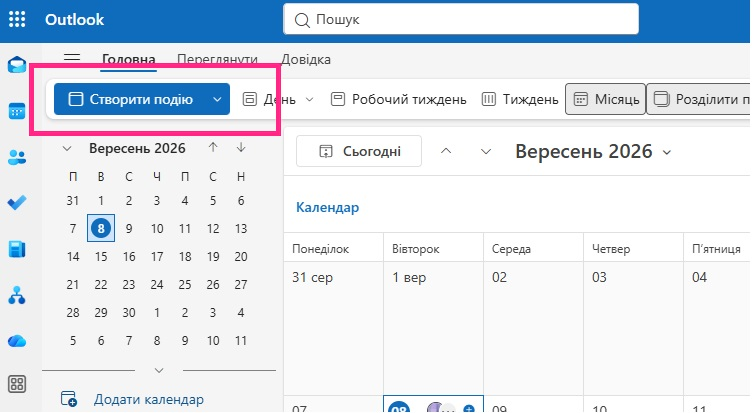Click Створити подію button
This screenshot has height=413, width=752.
click(x=130, y=99)
